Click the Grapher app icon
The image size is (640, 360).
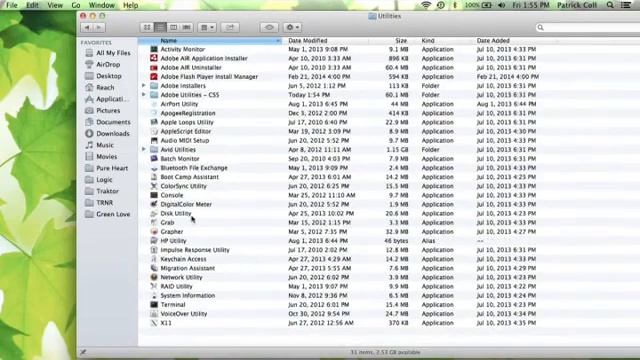click(x=154, y=232)
